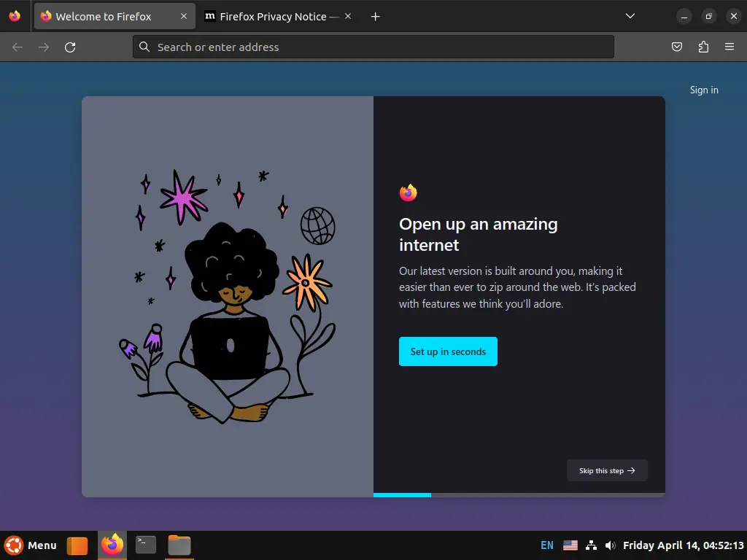Screen dimensions: 747x560
Task: Click the welcome illustration image
Action: (228, 297)
